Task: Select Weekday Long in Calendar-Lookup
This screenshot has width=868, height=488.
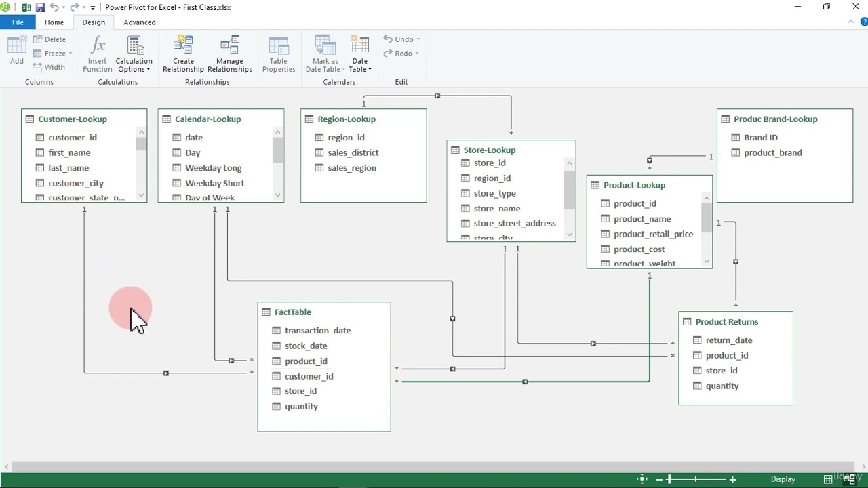Action: pos(213,168)
